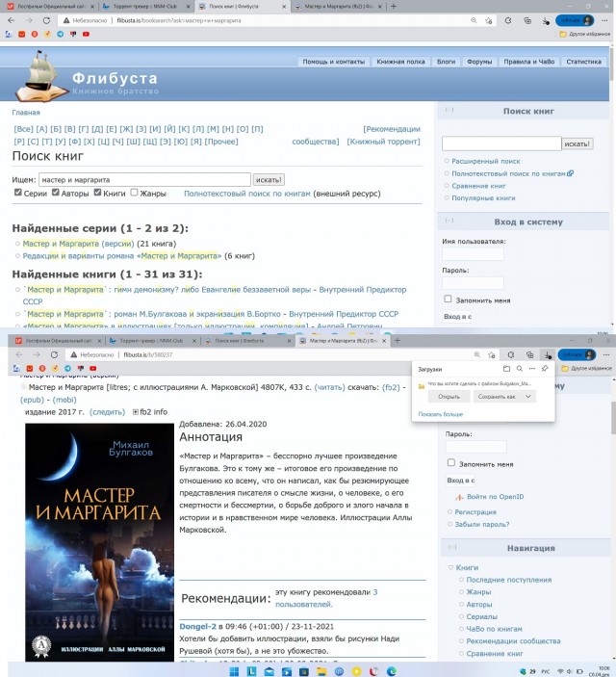Open the Telegram bookmark in upper favorites bar
Viewport: 616px width, 677px height.
pos(60,34)
